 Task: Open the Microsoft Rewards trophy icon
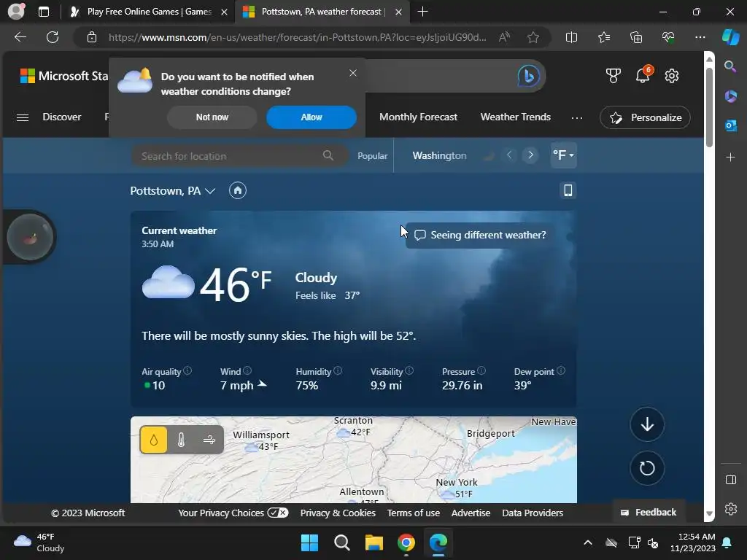[x=613, y=76]
